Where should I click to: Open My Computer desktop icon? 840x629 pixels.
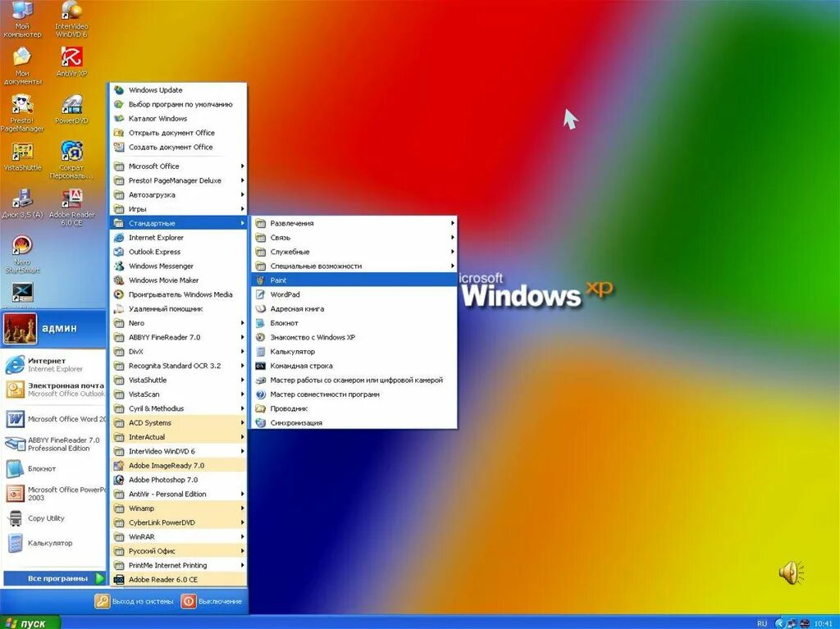22,20
